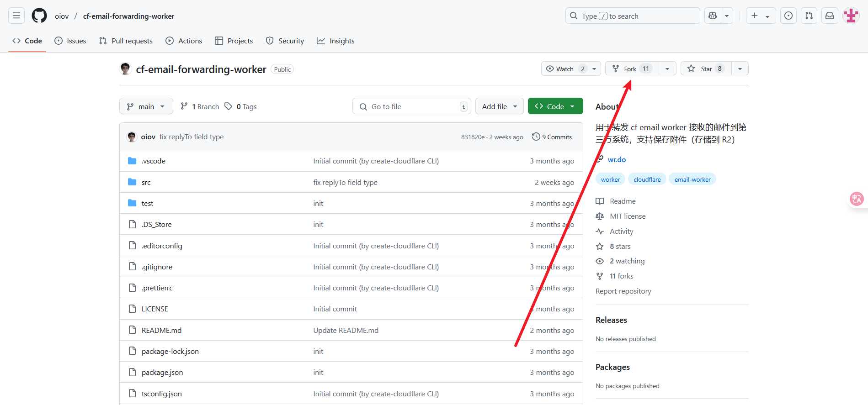Screen dimensions: 868x405
Task: Expand the green Code dropdown
Action: pos(555,106)
